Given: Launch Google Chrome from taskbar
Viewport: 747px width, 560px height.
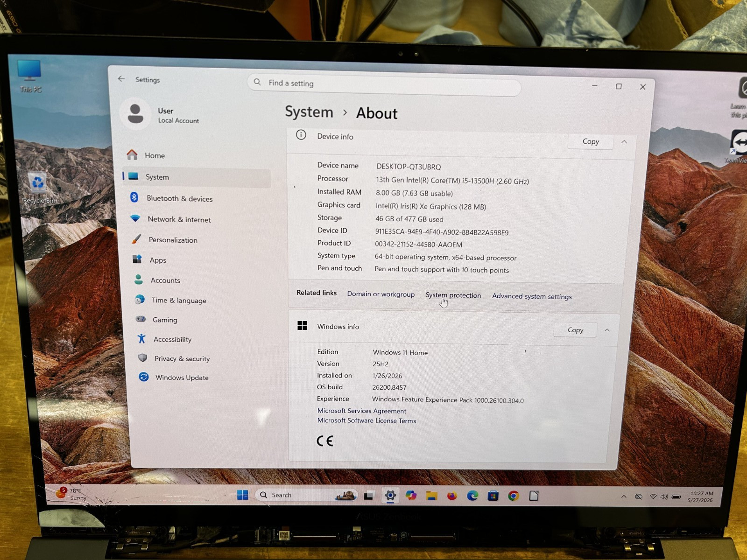Looking at the screenshot, I should click(x=514, y=496).
